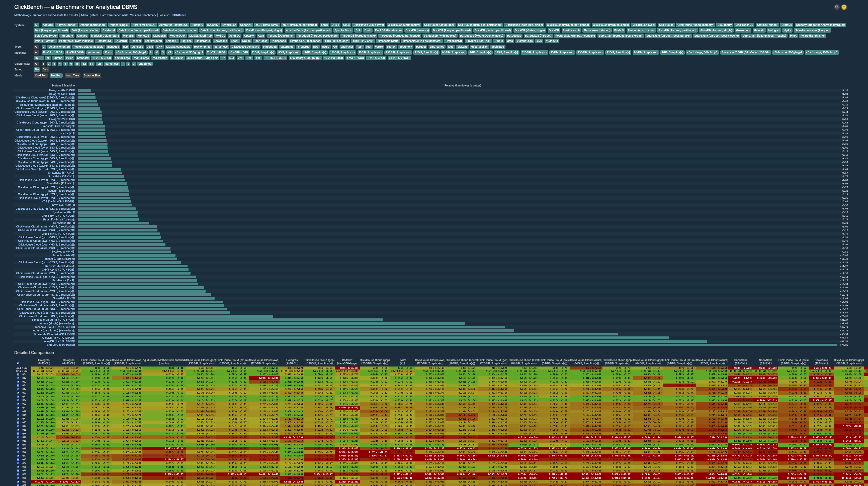Toggle the c6a.metal, 500gb gp2 machine filter
This screenshot has width=868, height=486.
point(189,53)
